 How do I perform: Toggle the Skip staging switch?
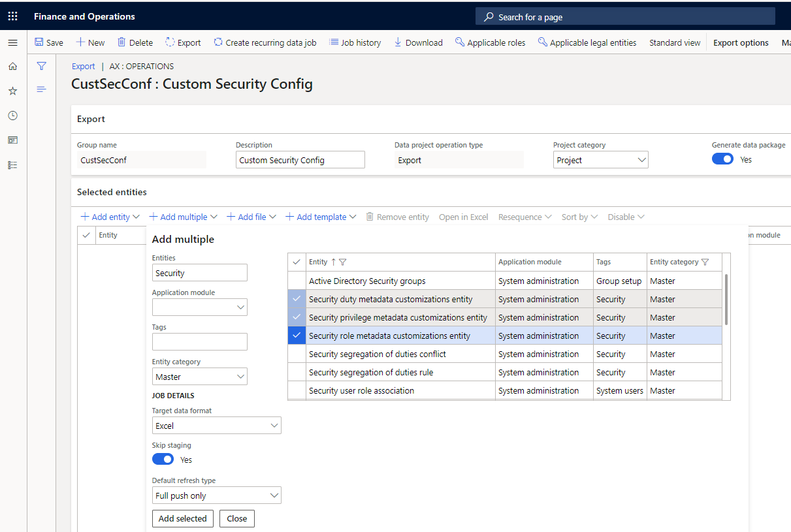point(163,460)
